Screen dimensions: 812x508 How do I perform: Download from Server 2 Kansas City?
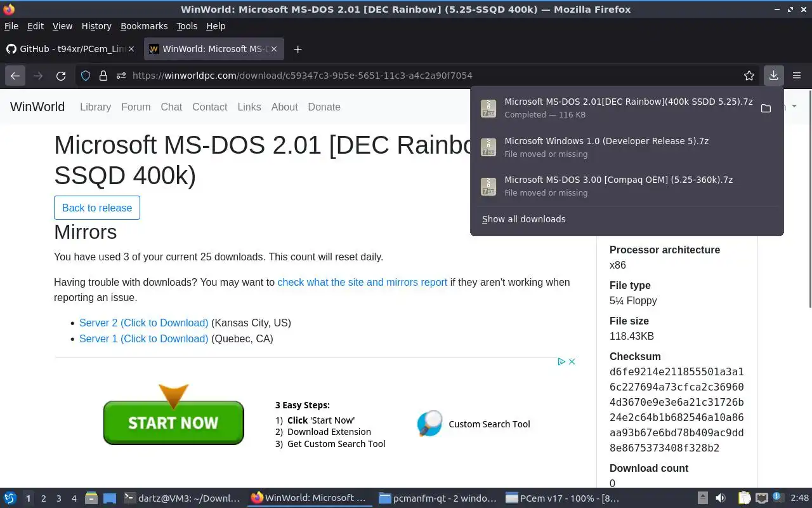[143, 323]
